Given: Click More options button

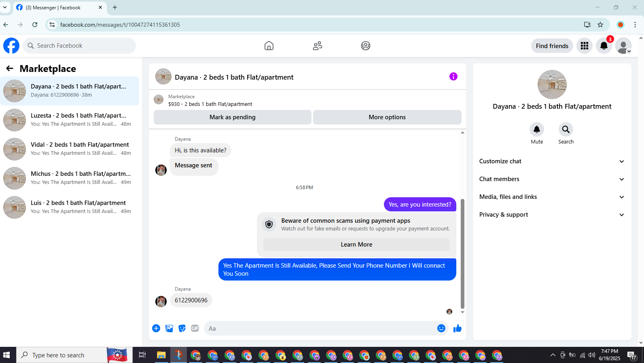Looking at the screenshot, I should pos(387,117).
